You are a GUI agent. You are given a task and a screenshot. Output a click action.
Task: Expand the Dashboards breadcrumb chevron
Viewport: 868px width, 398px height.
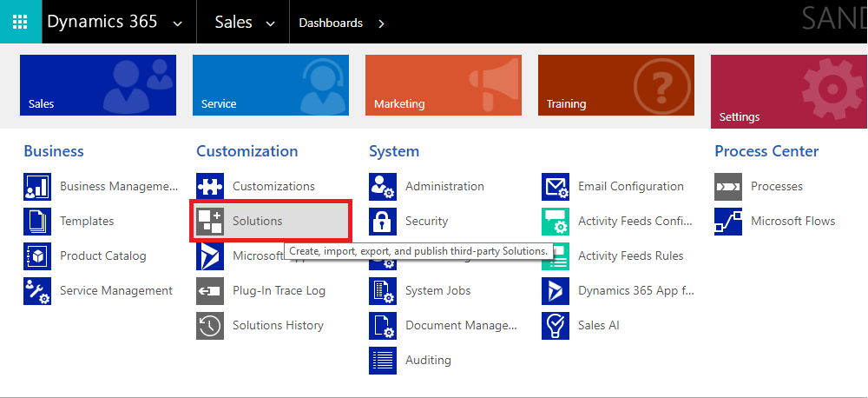381,23
